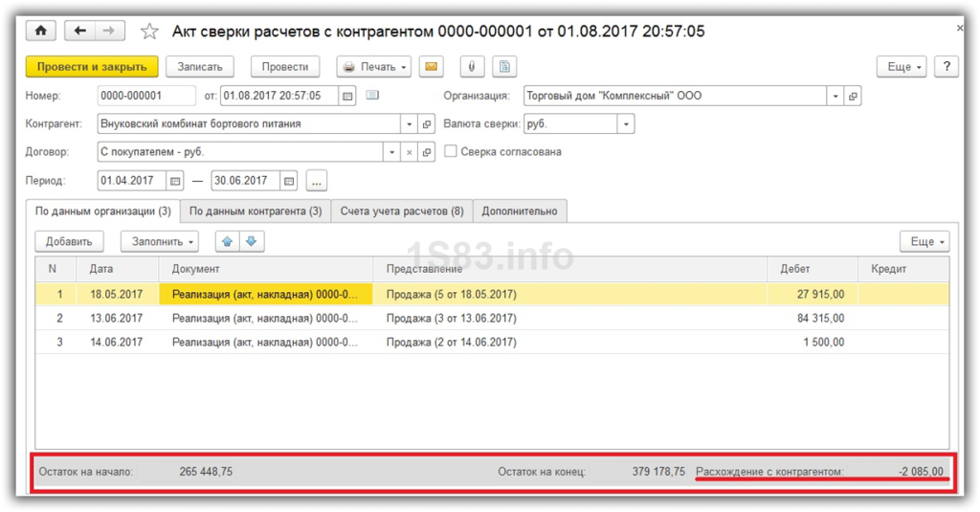The image size is (980, 512).
Task: Open the Печать dropdown menu
Action: [x=375, y=67]
